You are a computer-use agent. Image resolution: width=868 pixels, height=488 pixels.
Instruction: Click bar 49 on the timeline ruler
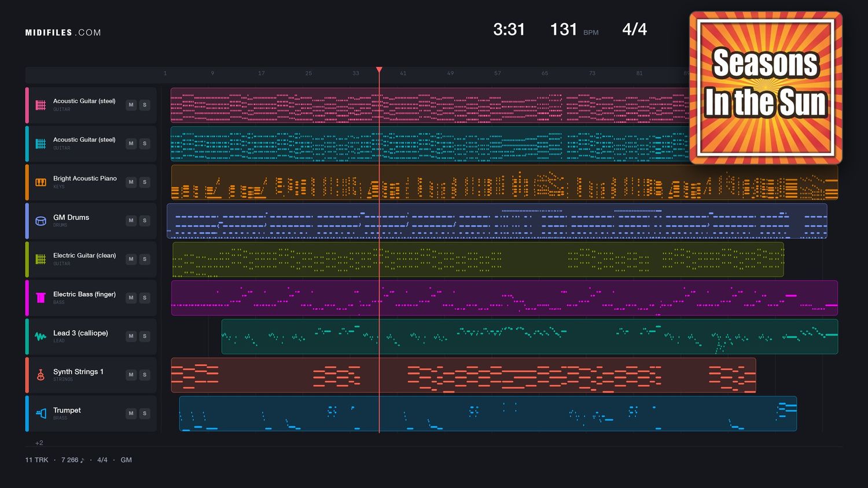(x=450, y=73)
